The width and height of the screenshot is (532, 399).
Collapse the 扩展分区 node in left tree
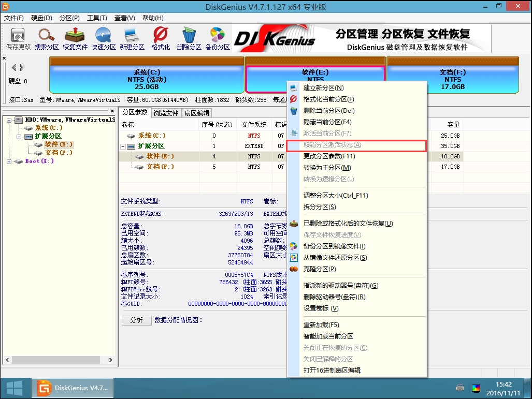[19, 137]
